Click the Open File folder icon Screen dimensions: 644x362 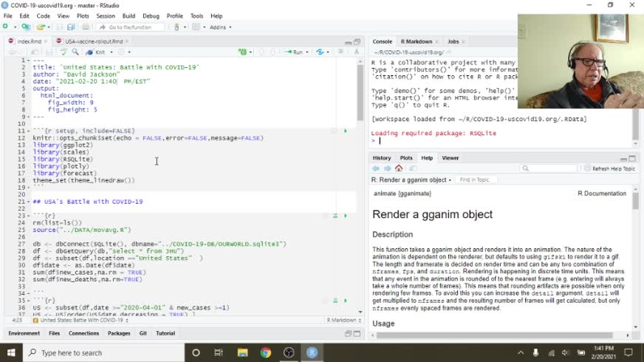point(40,27)
